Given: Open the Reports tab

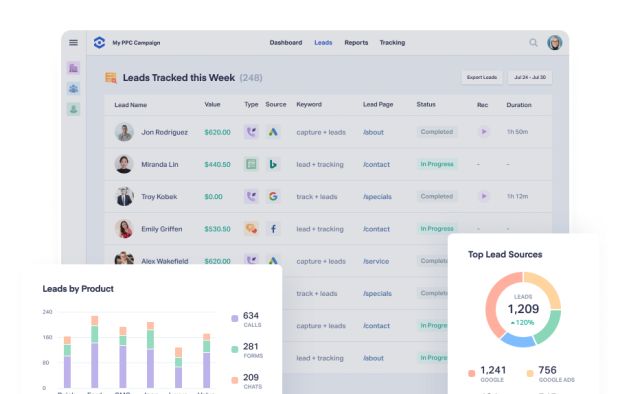Looking at the screenshot, I should 356,43.
